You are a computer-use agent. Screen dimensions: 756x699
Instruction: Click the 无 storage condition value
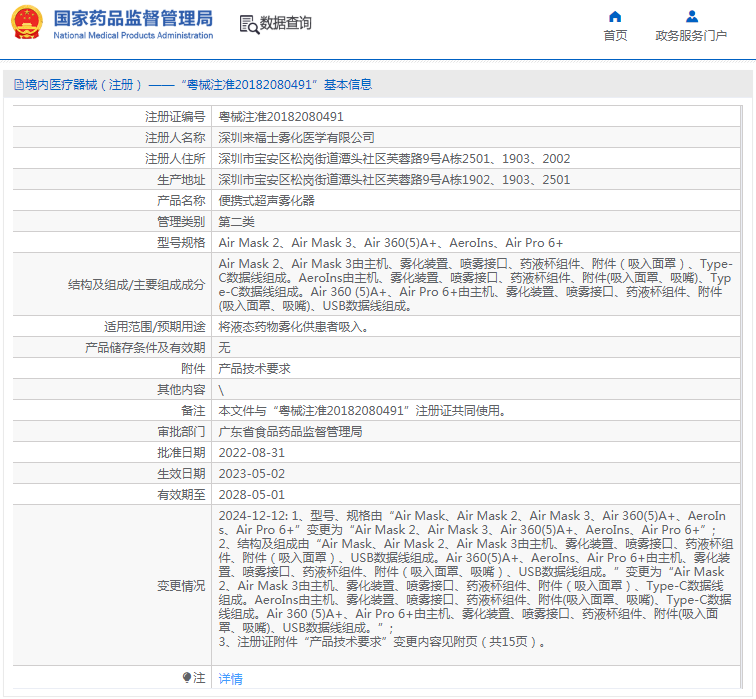pyautogui.click(x=224, y=348)
